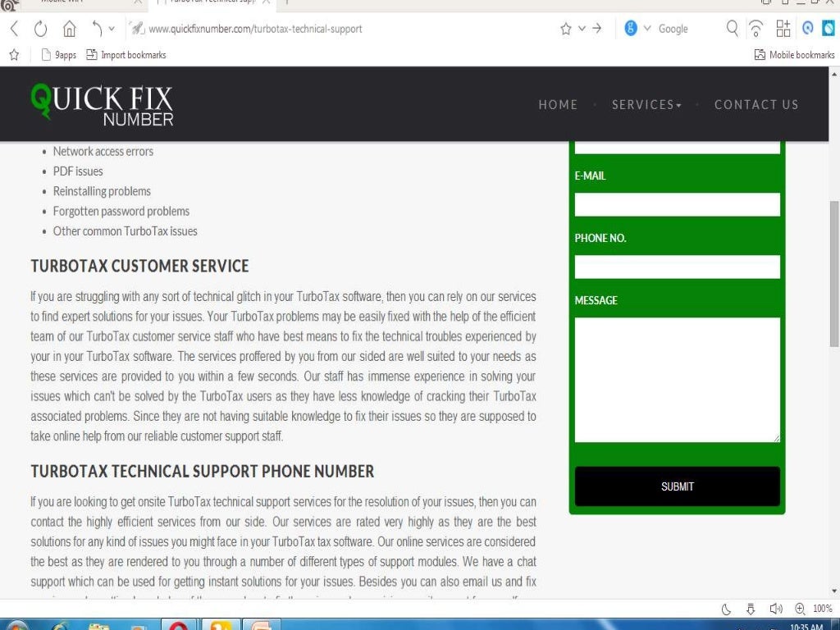Screen dimensions: 840x630
Task: Click the Google search engine icon
Action: (631, 28)
